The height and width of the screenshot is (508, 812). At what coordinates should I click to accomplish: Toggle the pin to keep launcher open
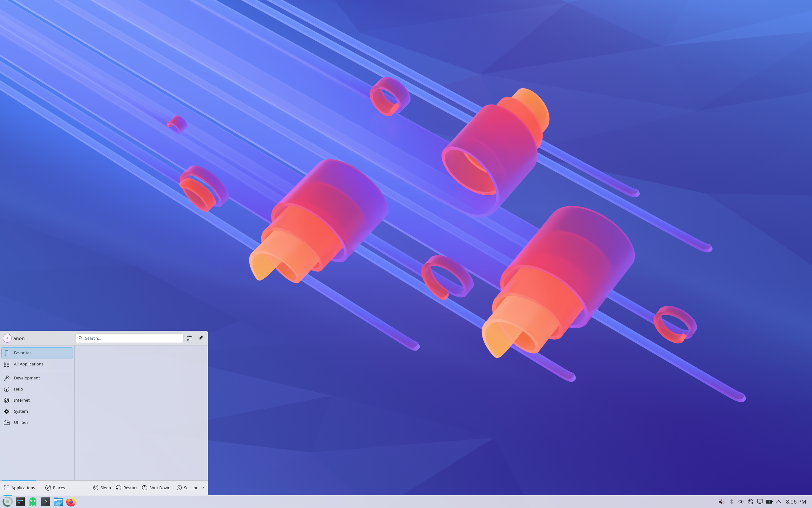click(x=200, y=338)
